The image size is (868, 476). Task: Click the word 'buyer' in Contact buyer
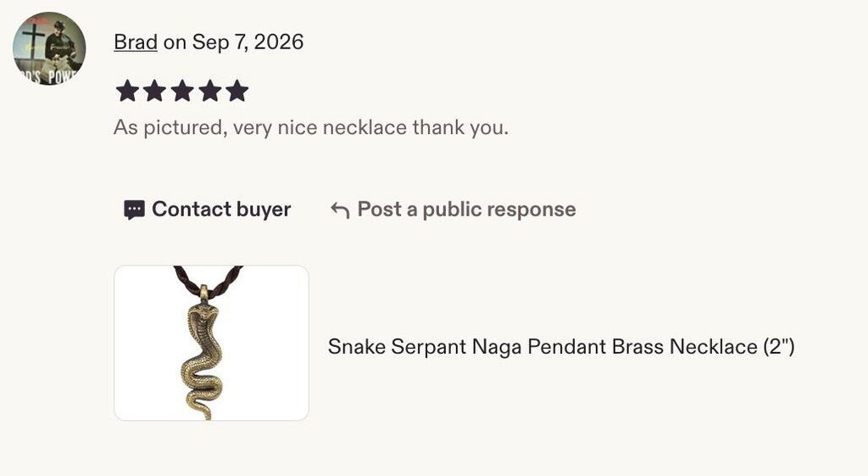[x=264, y=210]
